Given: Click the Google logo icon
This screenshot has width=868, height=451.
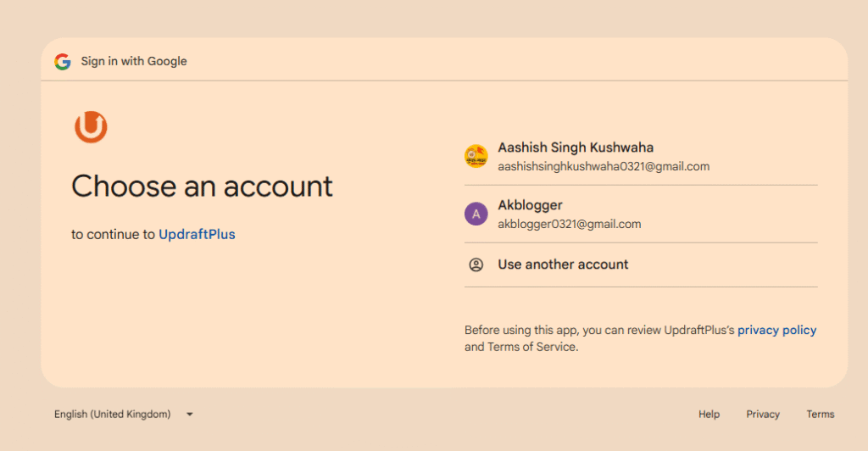Looking at the screenshot, I should coord(63,61).
